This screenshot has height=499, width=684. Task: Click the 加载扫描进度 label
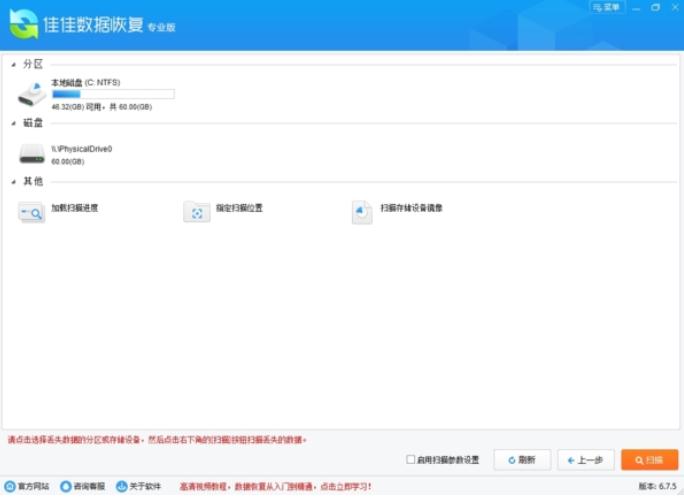75,208
